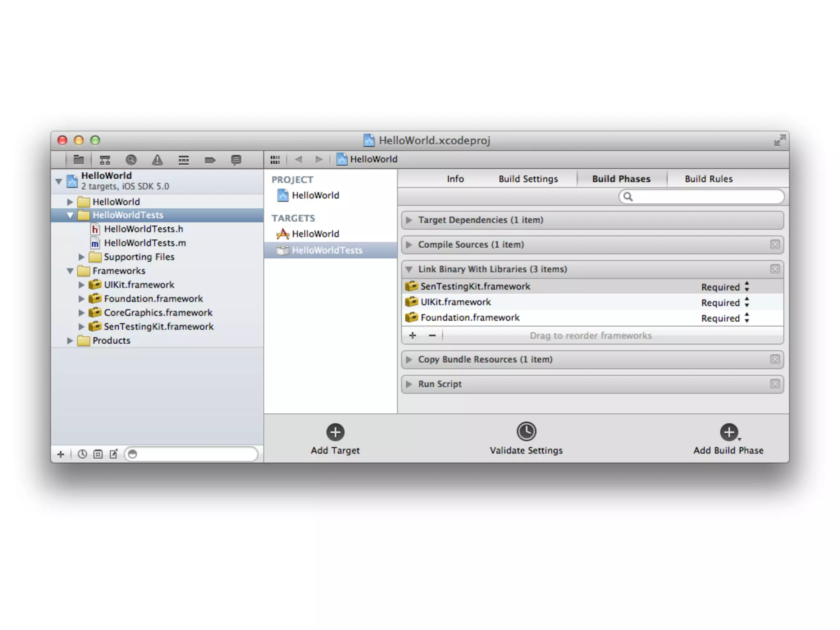The width and height of the screenshot is (840, 630).
Task: Expand the Supporting Files folder
Action: (82, 257)
